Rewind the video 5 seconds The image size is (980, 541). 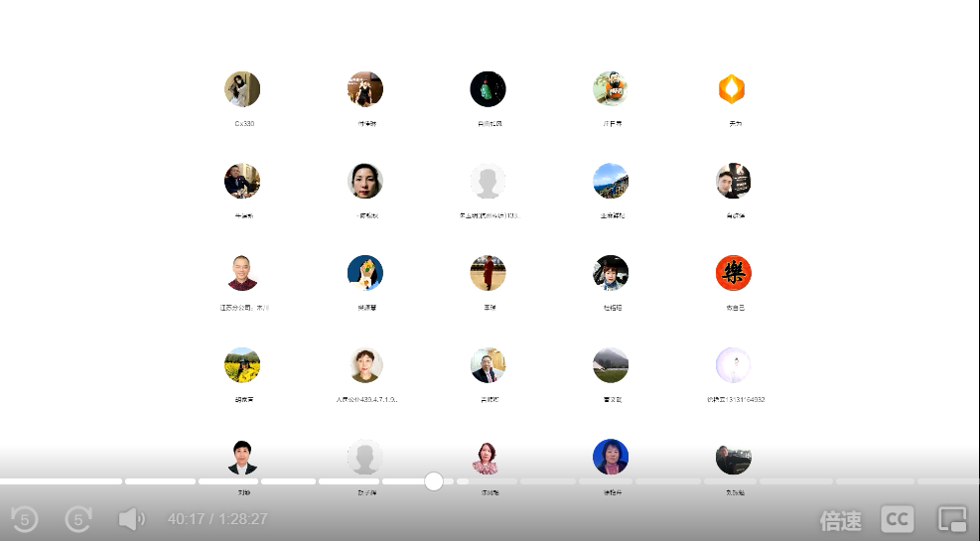(x=24, y=518)
